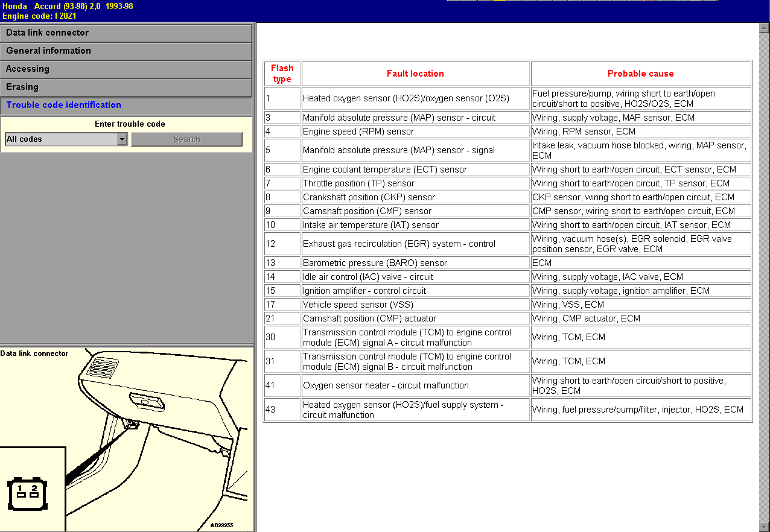Screen dimensions: 770x532
Task: Click the scroll down arrow of table pane
Action: (764, 527)
